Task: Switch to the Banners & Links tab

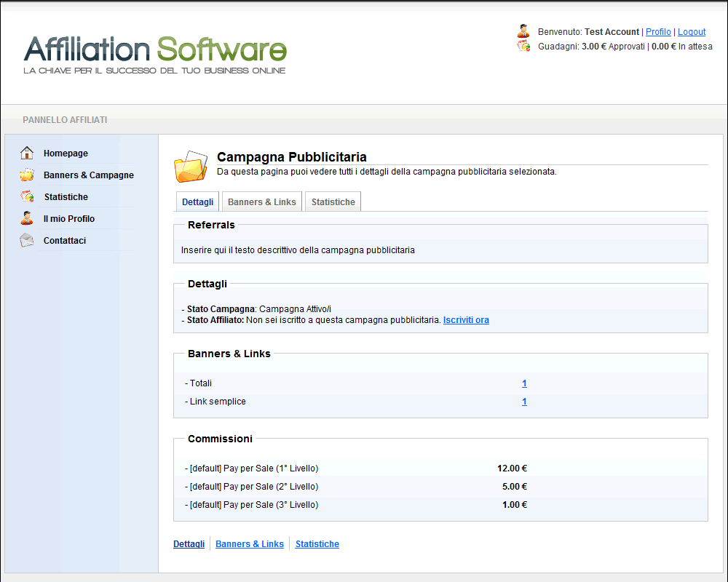Action: [262, 202]
